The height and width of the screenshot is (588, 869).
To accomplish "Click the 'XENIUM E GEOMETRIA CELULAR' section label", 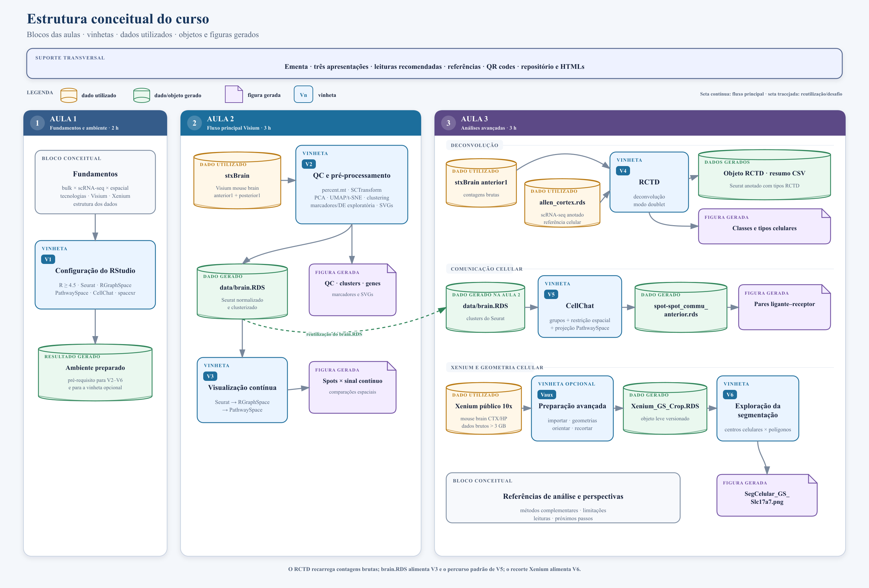I will point(497,367).
